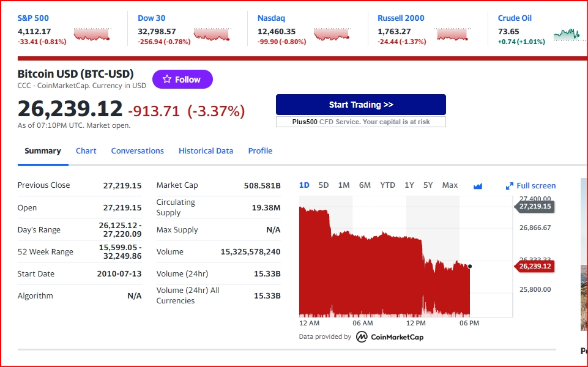Click the Circulating Supply value 19.38M
This screenshot has width=588, height=367.
[x=266, y=208]
